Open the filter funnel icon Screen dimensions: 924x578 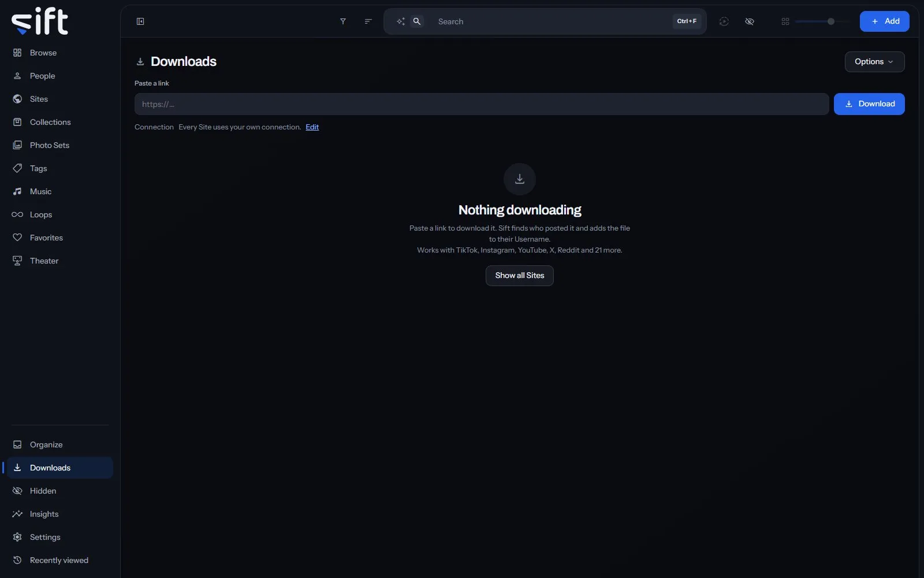pos(343,21)
